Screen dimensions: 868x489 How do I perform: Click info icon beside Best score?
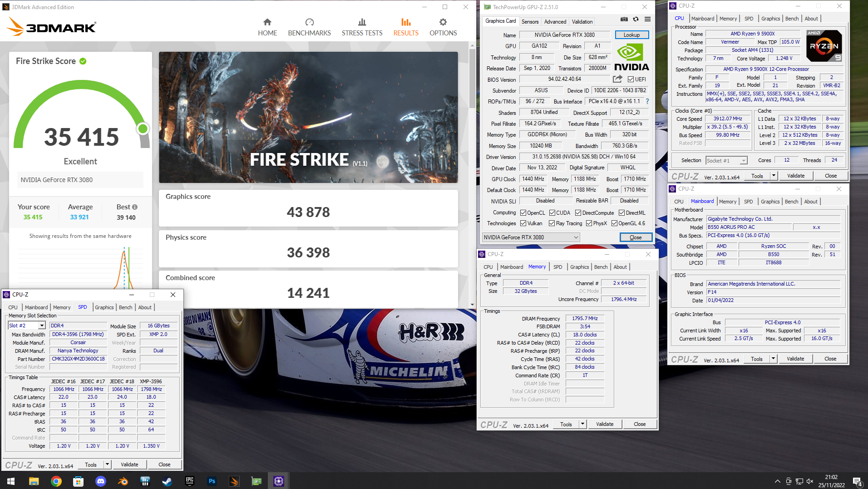point(135,207)
